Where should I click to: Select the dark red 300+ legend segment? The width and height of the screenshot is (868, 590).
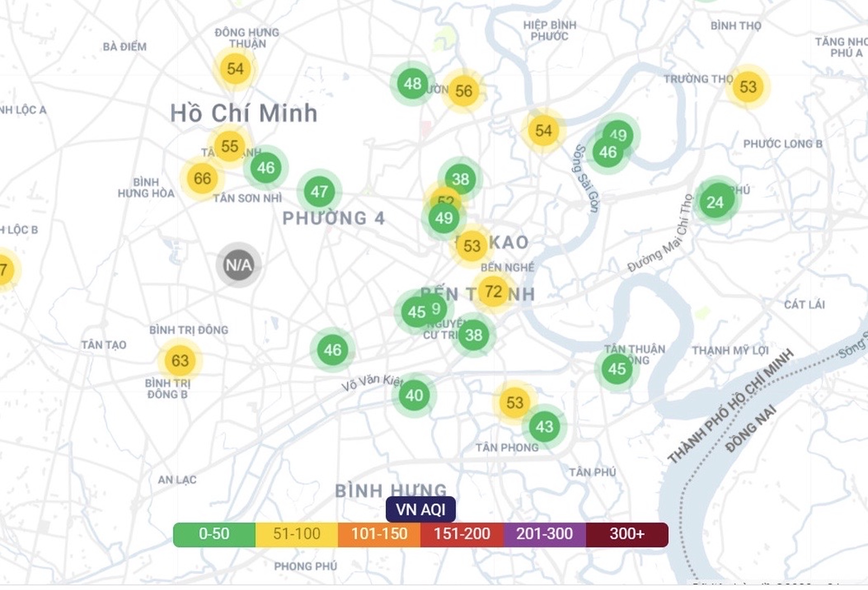(627, 534)
